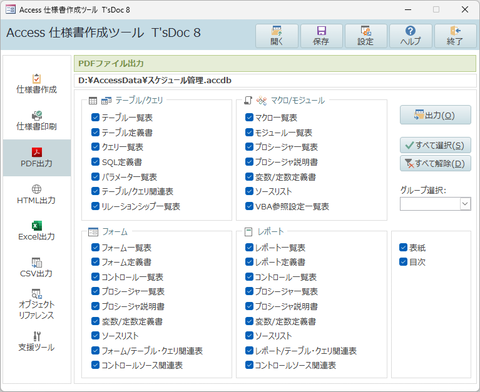Go to the CSV出力 sidebar section
Screen dimensions: 480x392
tap(37, 267)
